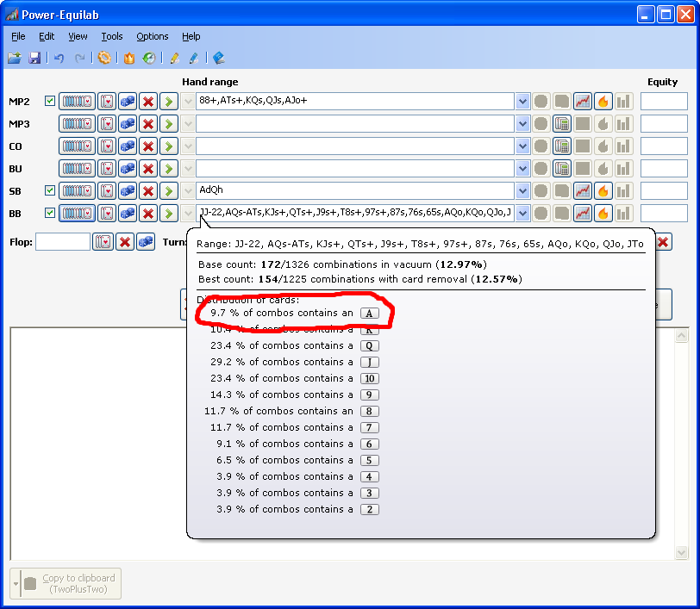
Task: Click the MP2 equity result box
Action: tap(664, 102)
